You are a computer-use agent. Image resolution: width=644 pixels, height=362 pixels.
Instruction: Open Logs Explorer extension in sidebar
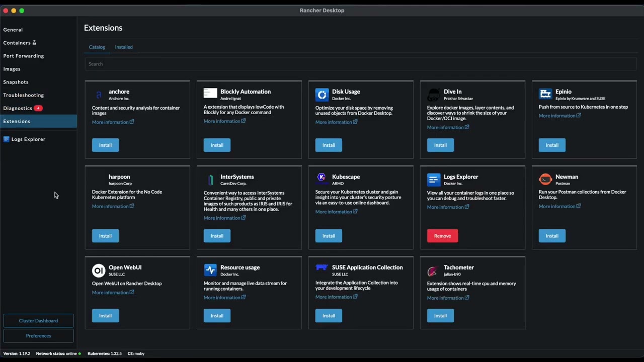point(38,139)
